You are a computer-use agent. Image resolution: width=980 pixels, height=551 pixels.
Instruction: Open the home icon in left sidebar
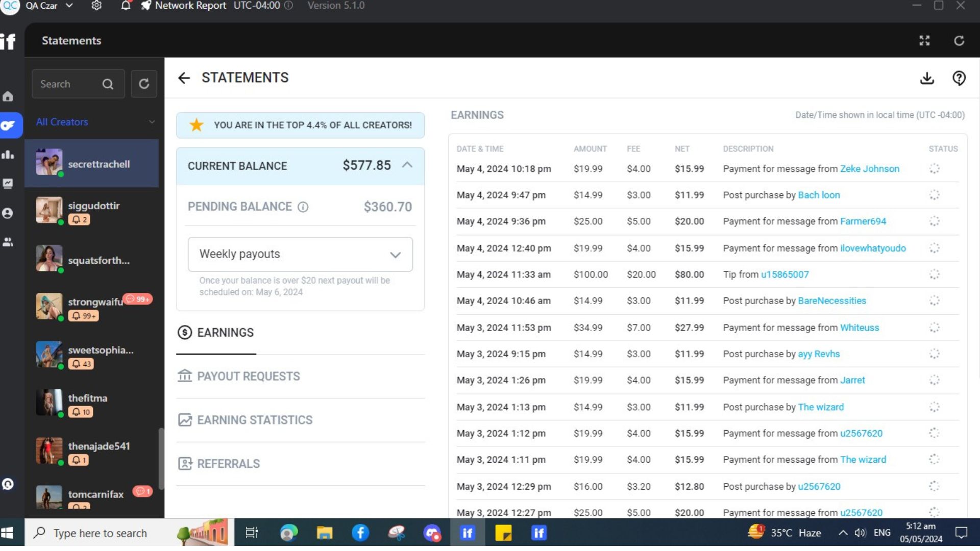click(8, 96)
